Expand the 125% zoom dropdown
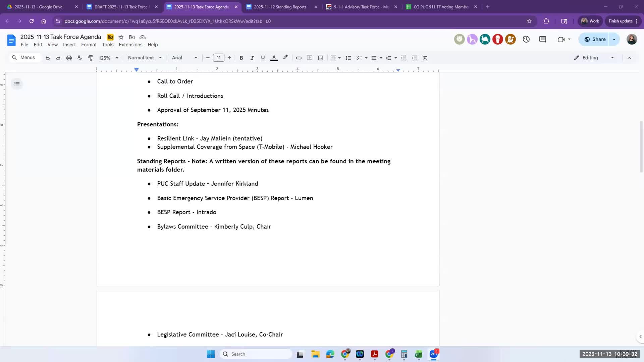Image resolution: width=644 pixels, height=362 pixels. 108,58
